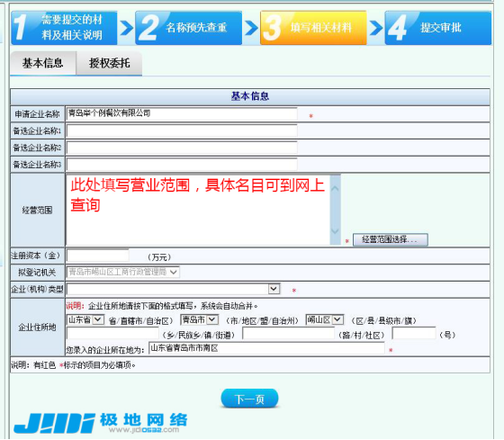Image resolution: width=504 pixels, height=440 pixels.
Task: Click the JIDI 极地网络 logo
Action: point(100,423)
